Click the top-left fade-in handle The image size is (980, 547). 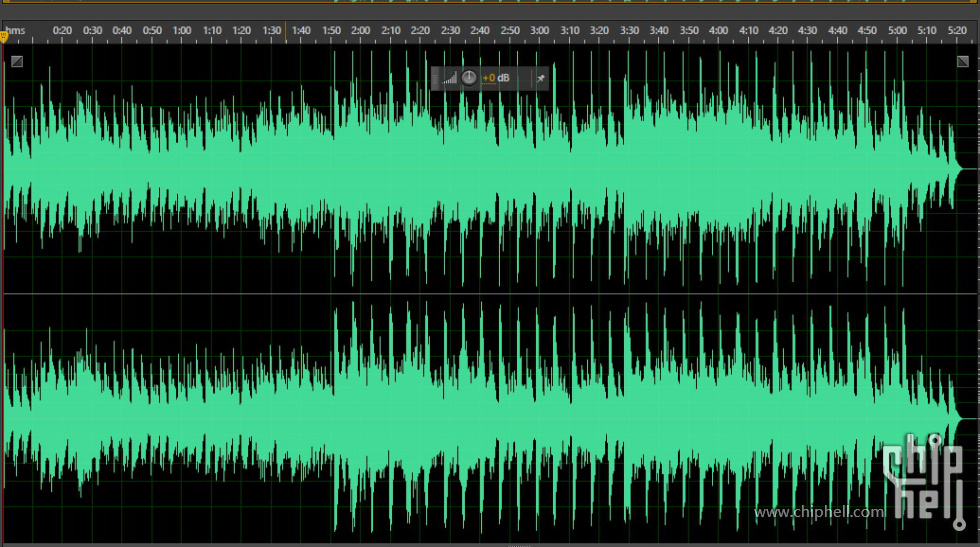click(x=16, y=62)
